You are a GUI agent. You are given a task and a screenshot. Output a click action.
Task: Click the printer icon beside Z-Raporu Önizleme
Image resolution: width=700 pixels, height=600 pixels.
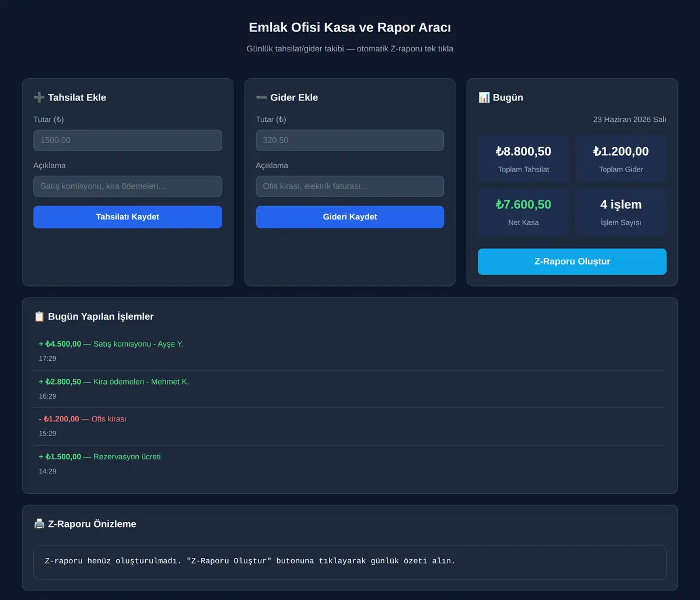39,524
